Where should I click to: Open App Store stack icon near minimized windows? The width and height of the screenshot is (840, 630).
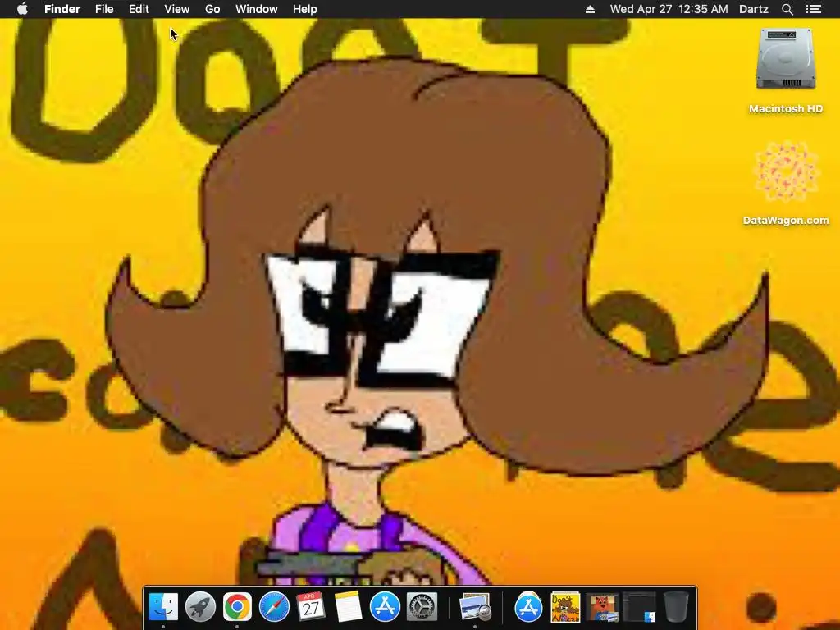(x=529, y=607)
